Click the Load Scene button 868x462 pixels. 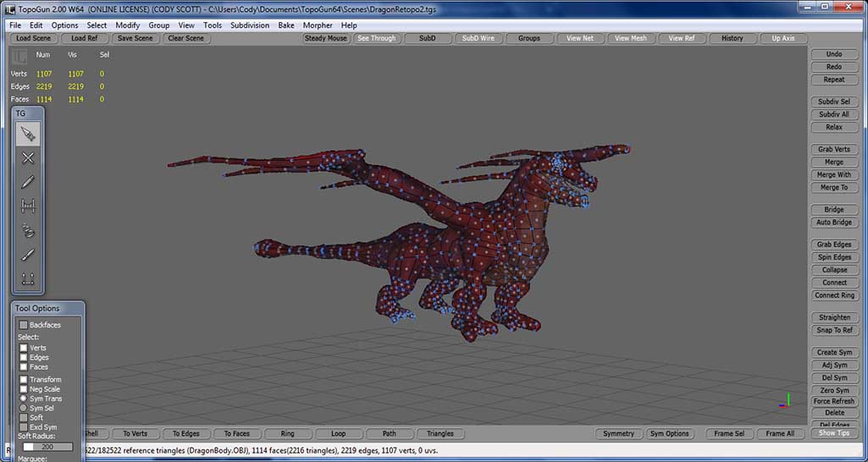[33, 38]
